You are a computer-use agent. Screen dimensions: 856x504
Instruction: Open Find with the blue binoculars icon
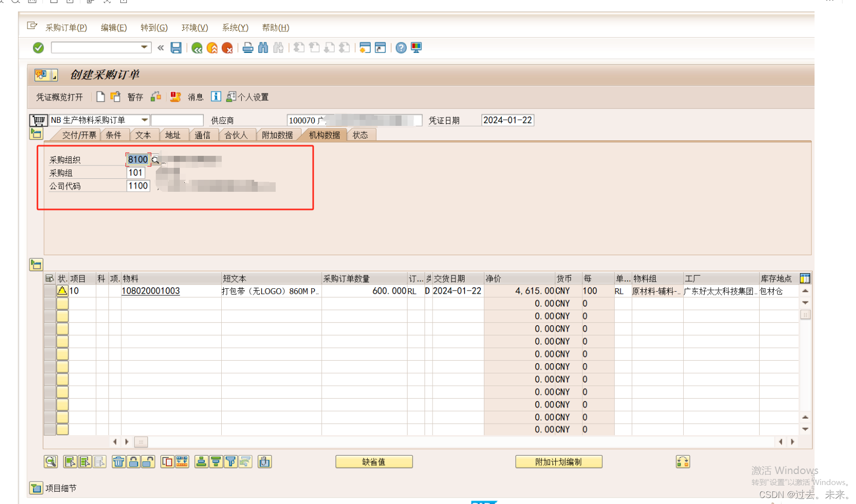pos(263,48)
